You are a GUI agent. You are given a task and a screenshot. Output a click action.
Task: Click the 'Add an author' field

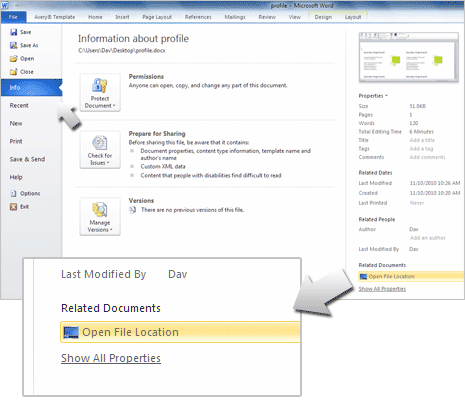(x=428, y=238)
